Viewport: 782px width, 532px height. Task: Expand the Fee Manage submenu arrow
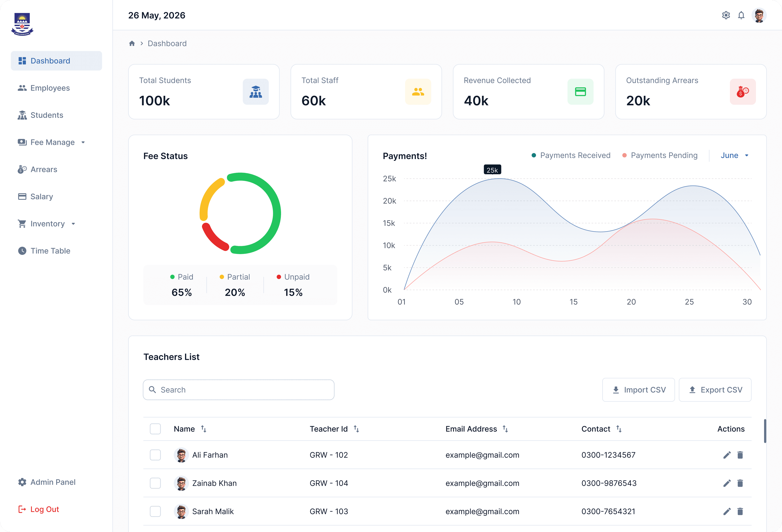pyautogui.click(x=83, y=142)
